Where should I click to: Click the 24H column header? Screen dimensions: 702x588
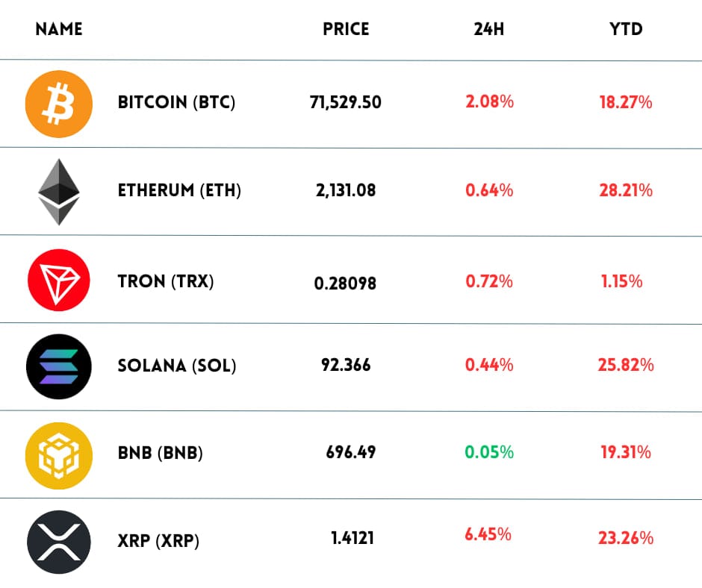click(489, 30)
